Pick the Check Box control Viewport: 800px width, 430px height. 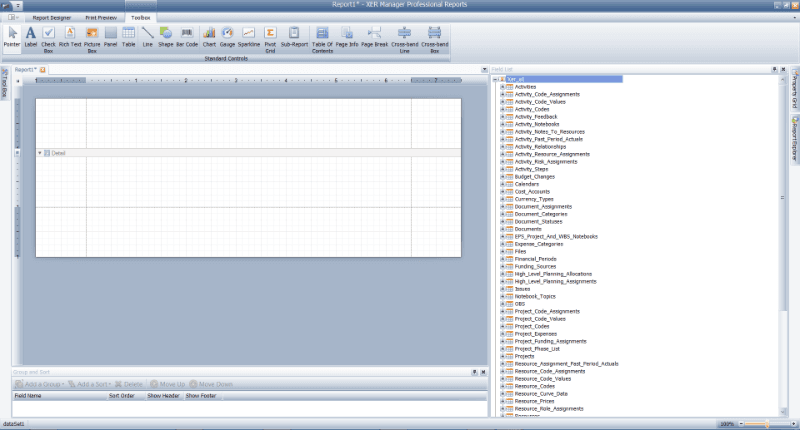click(48, 39)
